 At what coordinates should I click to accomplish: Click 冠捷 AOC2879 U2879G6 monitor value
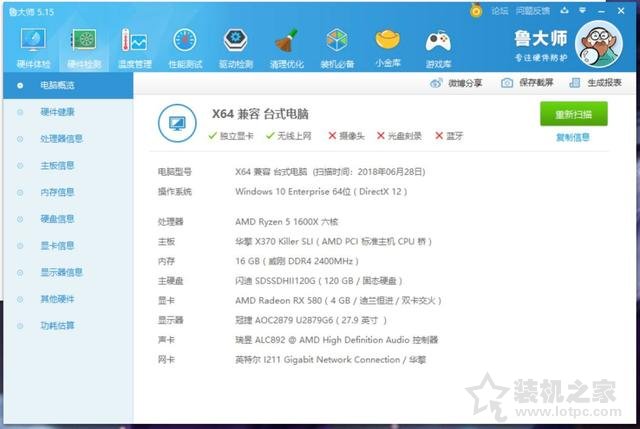311,320
